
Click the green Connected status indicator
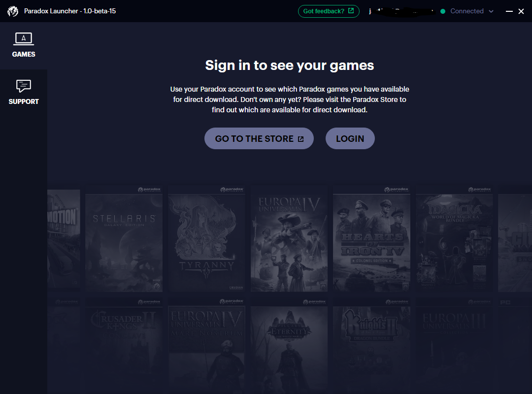click(443, 11)
